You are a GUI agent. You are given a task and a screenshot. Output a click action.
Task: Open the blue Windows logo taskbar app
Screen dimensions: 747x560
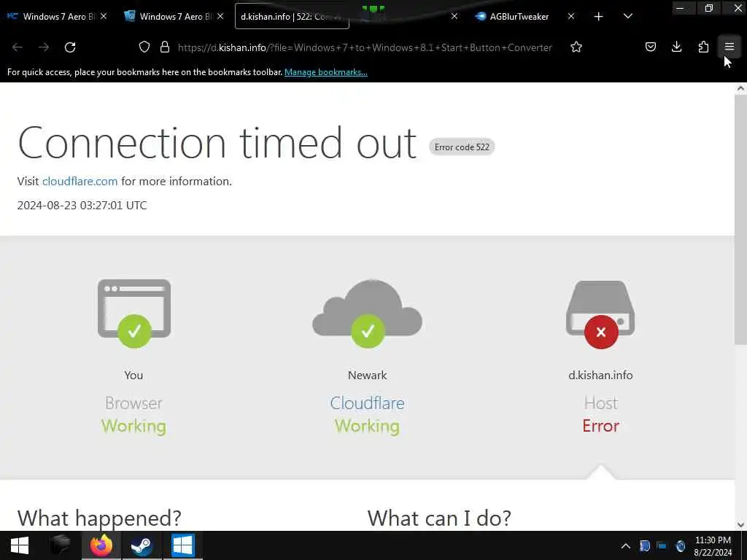tap(183, 545)
